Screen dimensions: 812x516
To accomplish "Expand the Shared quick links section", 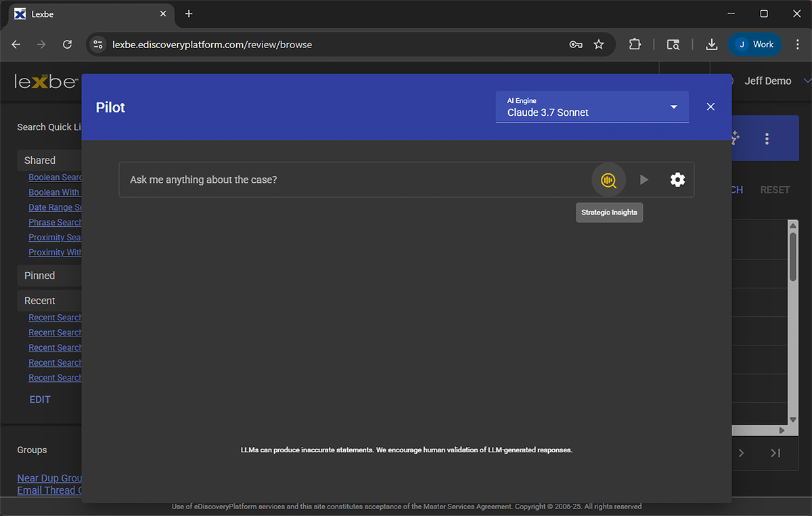I will pyautogui.click(x=40, y=160).
